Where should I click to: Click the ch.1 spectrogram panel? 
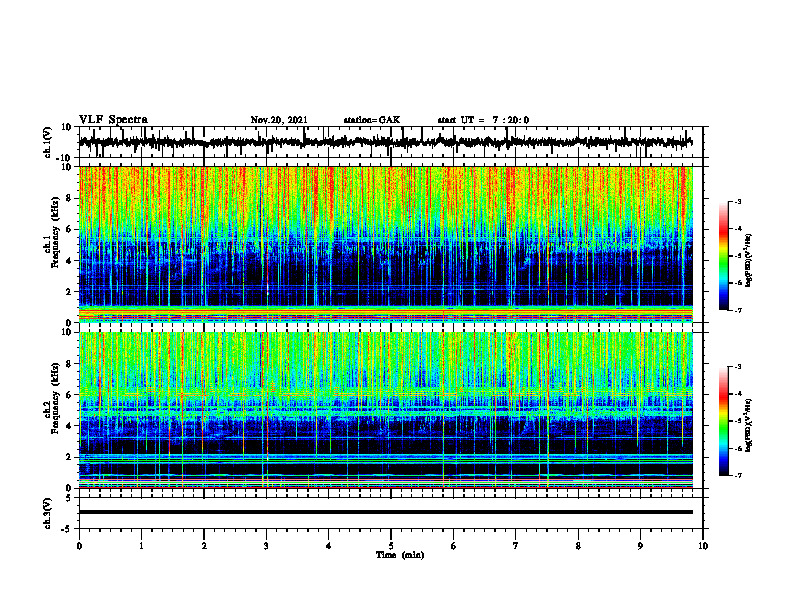tap(385, 244)
